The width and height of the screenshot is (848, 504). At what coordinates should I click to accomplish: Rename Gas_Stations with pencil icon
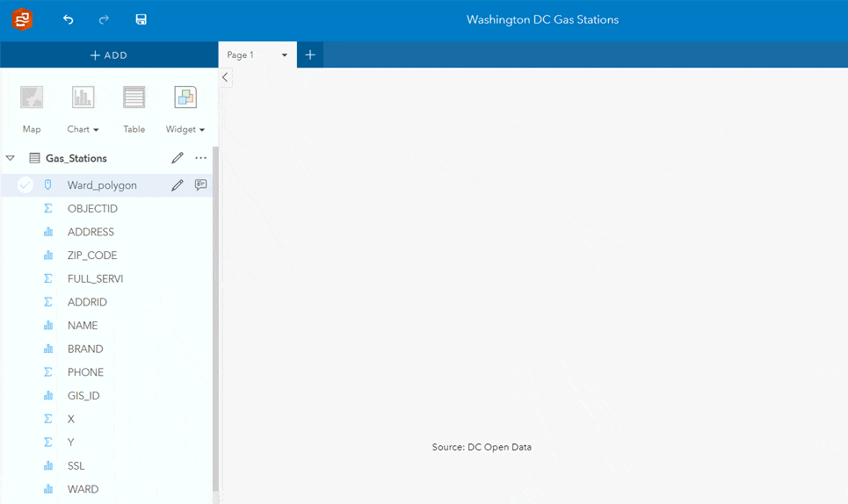[178, 158]
